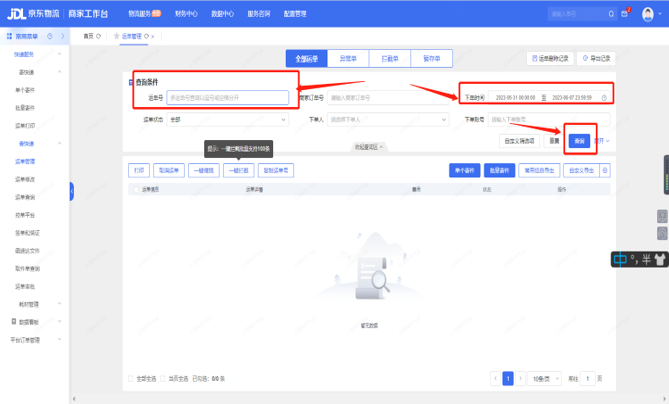The width and height of the screenshot is (669, 404).
Task: Click in the 商家订单号 input field
Action: (388, 98)
